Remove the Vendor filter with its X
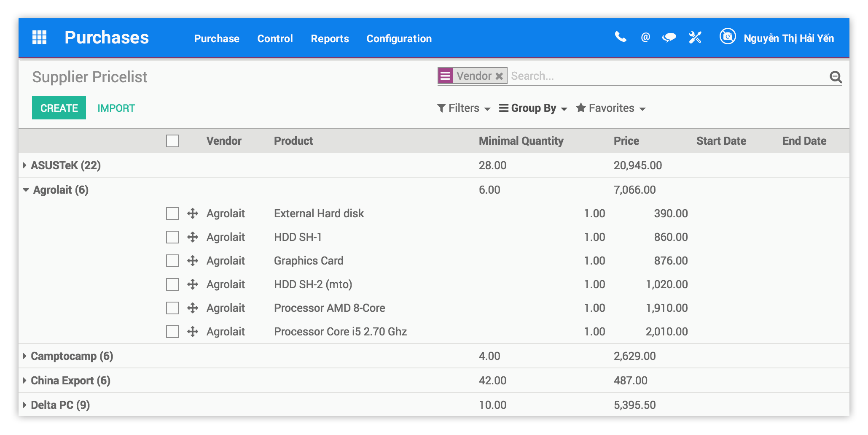The width and height of the screenshot is (868, 435). click(499, 76)
